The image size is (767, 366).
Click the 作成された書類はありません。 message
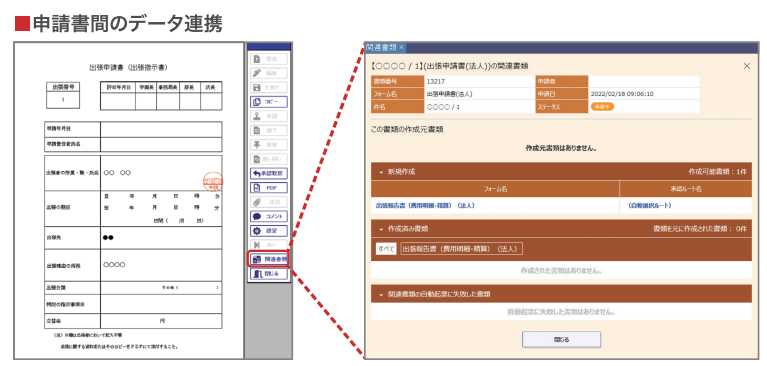point(561,270)
